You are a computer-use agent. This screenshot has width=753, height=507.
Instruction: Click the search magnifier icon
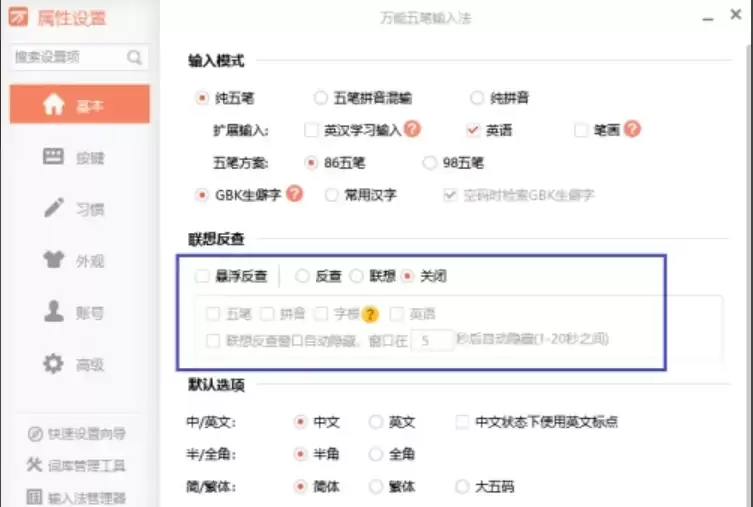click(x=134, y=57)
